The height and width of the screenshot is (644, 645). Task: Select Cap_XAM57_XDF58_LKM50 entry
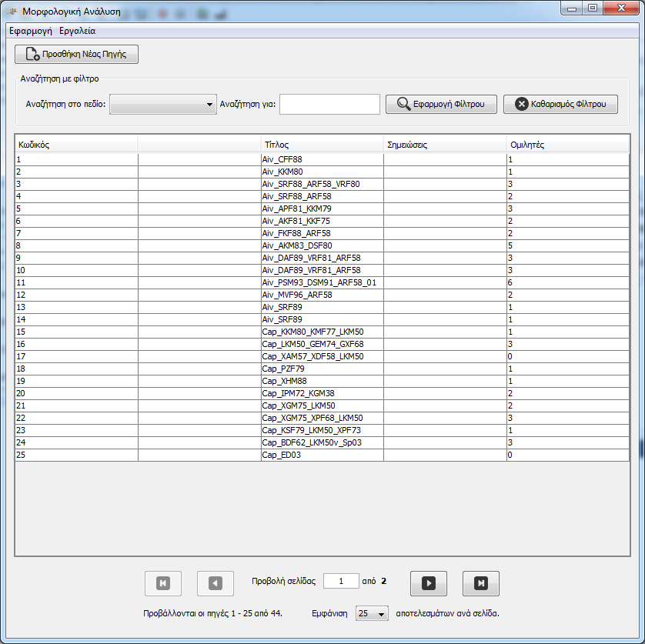point(322,356)
